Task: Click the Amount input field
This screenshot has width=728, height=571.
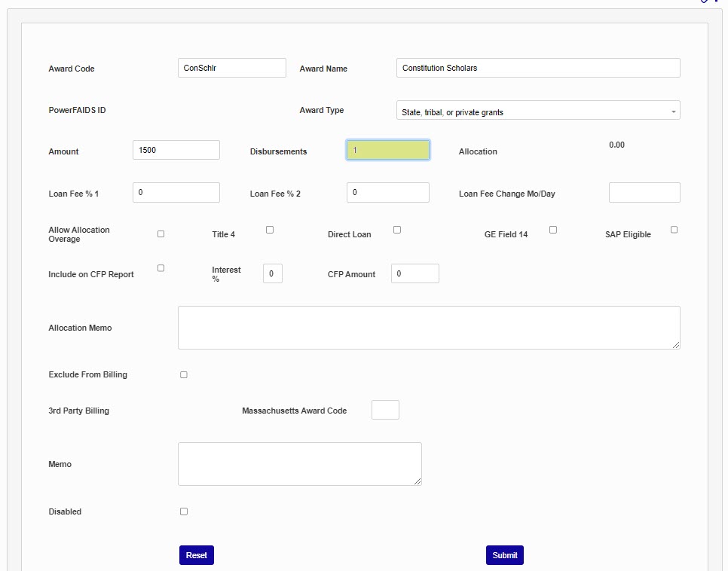Action: (176, 150)
